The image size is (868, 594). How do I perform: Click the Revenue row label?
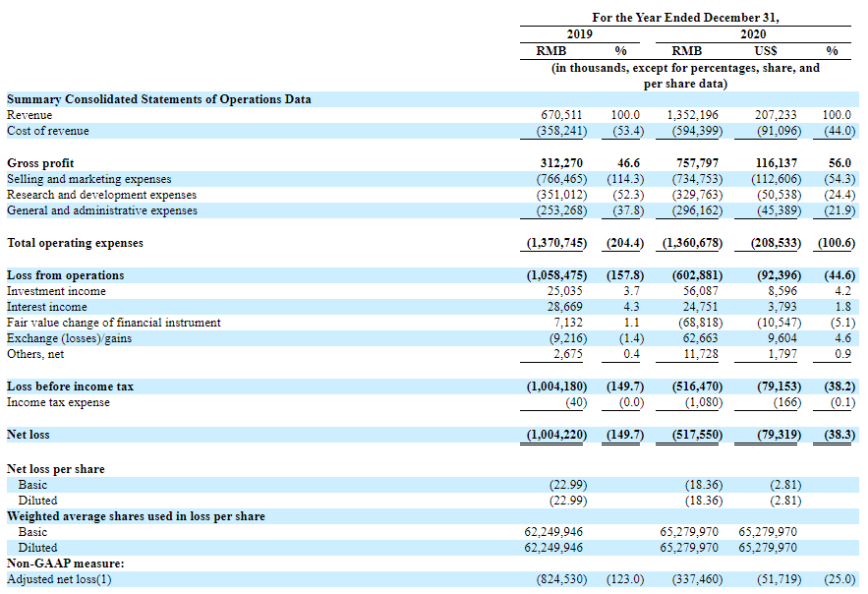tap(29, 115)
